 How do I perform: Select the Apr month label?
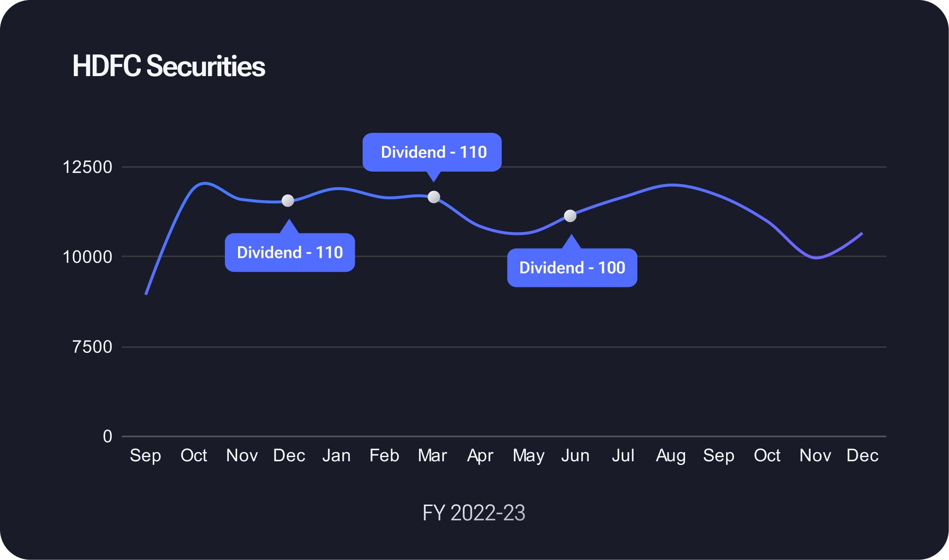480,456
